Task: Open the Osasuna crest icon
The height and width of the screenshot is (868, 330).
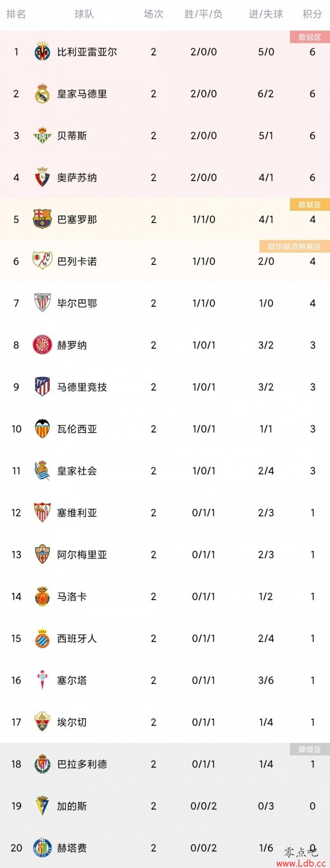Action: [42, 178]
